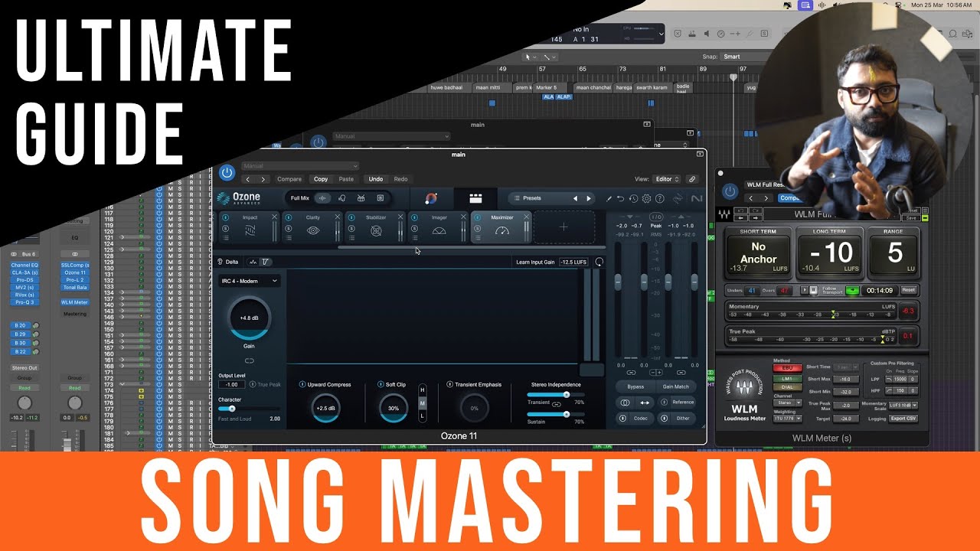Add a new module with the plus slot
980x551 pixels.
[563, 227]
